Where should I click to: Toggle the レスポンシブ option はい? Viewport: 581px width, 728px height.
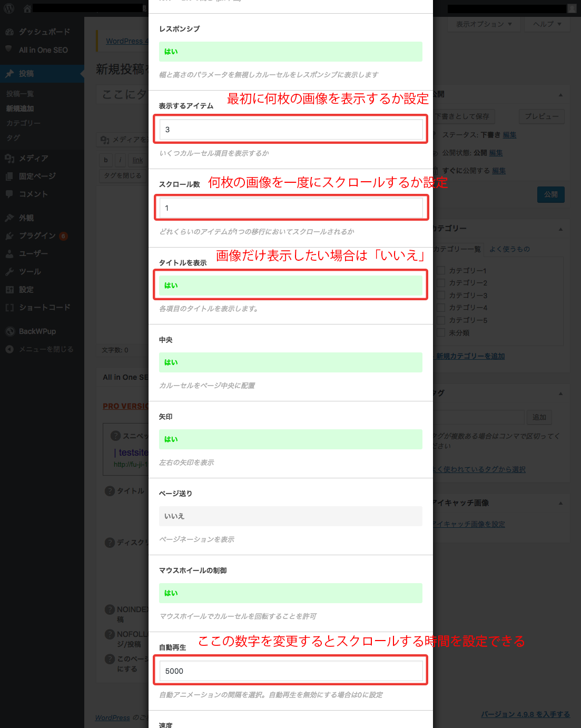point(290,52)
